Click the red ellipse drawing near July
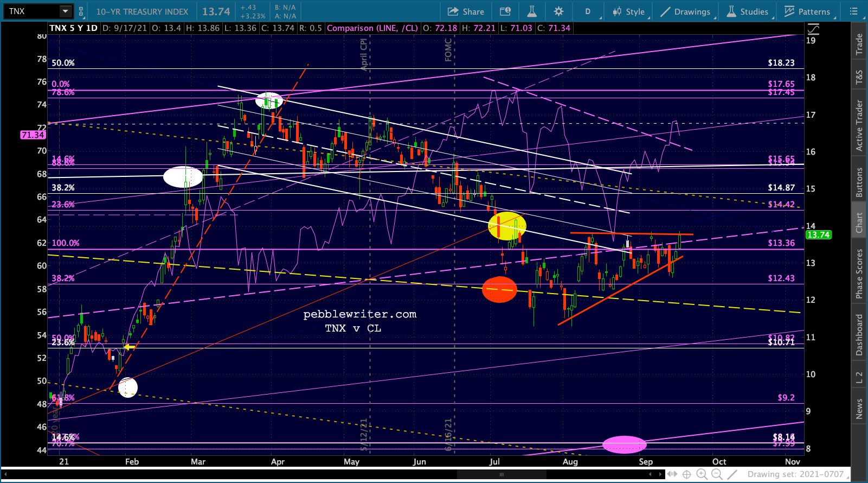This screenshot has width=868, height=483. pos(500,289)
